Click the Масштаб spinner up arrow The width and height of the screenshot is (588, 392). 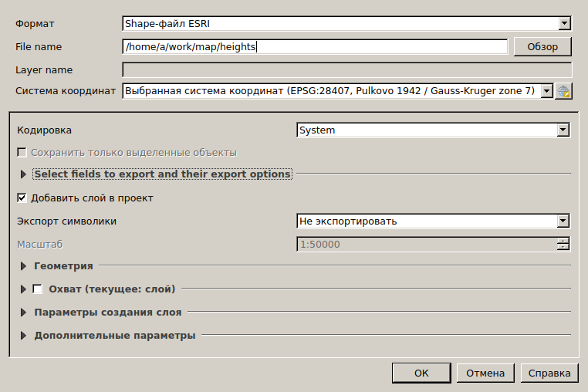pyautogui.click(x=563, y=241)
